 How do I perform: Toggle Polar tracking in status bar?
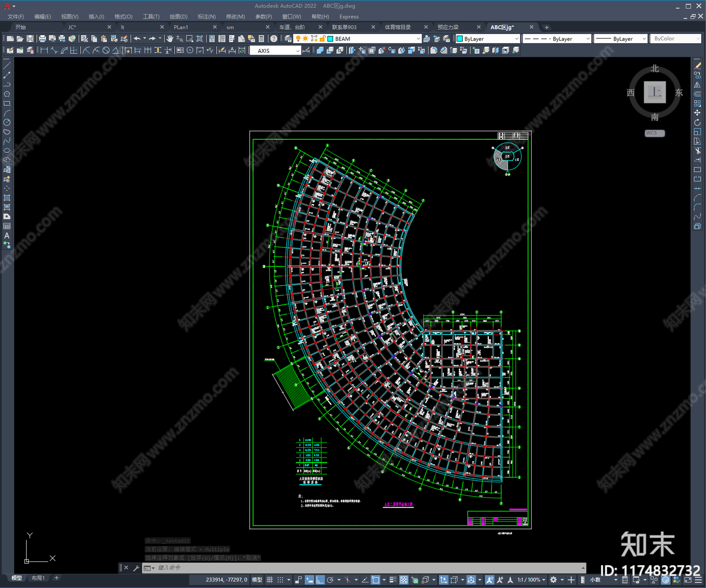[x=330, y=580]
